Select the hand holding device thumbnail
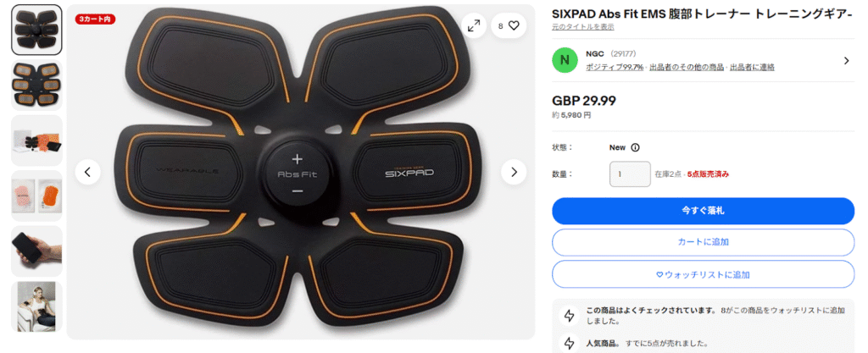Screen dimensions: 868x353 pyautogui.click(x=37, y=251)
